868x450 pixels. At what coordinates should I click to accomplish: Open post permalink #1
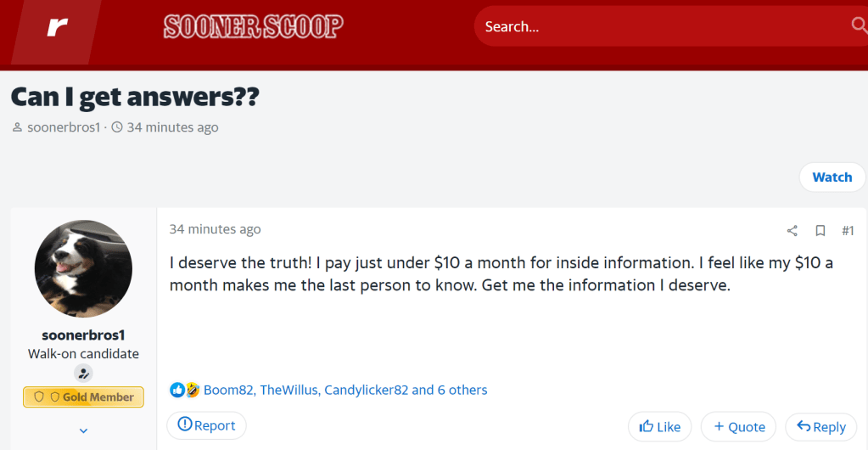point(848,231)
